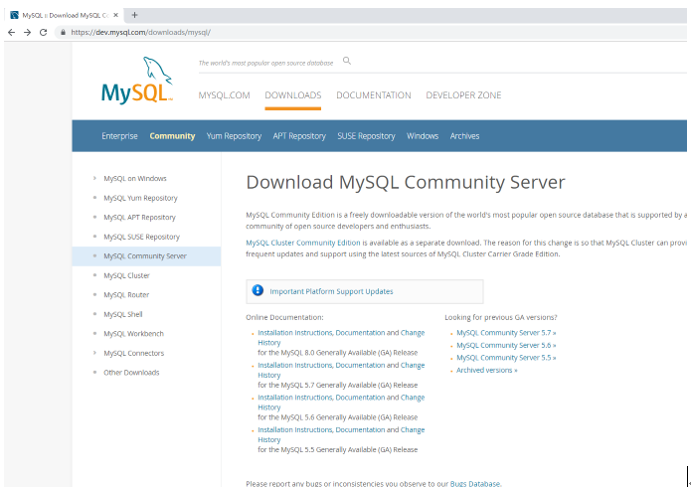Open Installation Instructions link for MySQL 5.5
Viewport: 691px width, 498px height.
point(295,430)
